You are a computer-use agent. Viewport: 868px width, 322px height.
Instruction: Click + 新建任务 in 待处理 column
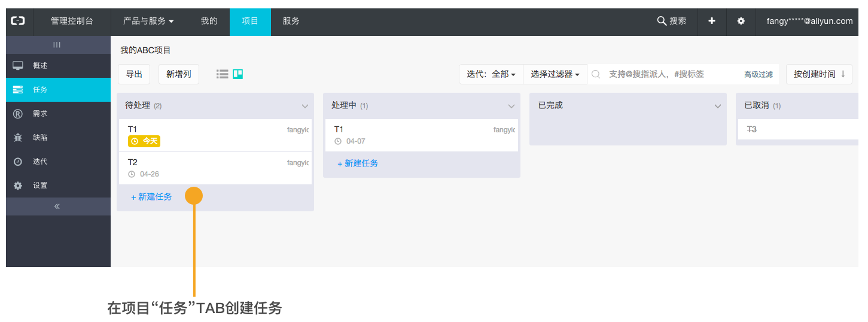click(151, 197)
